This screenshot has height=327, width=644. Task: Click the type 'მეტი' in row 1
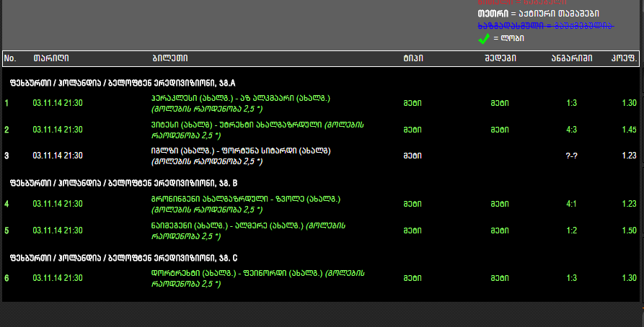413,103
